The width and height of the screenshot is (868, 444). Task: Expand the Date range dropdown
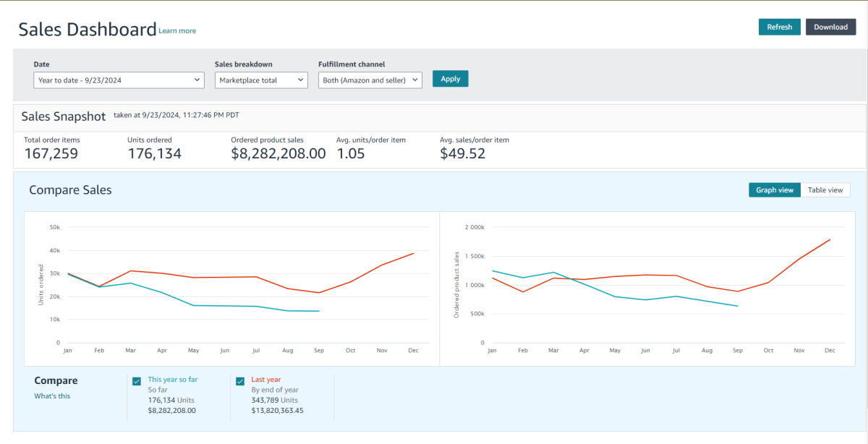(x=119, y=80)
